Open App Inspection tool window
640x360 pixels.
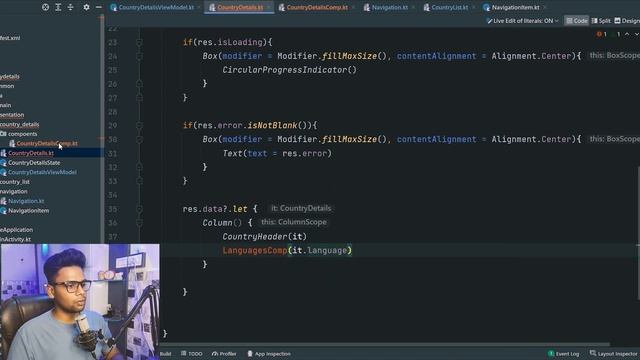coord(269,354)
